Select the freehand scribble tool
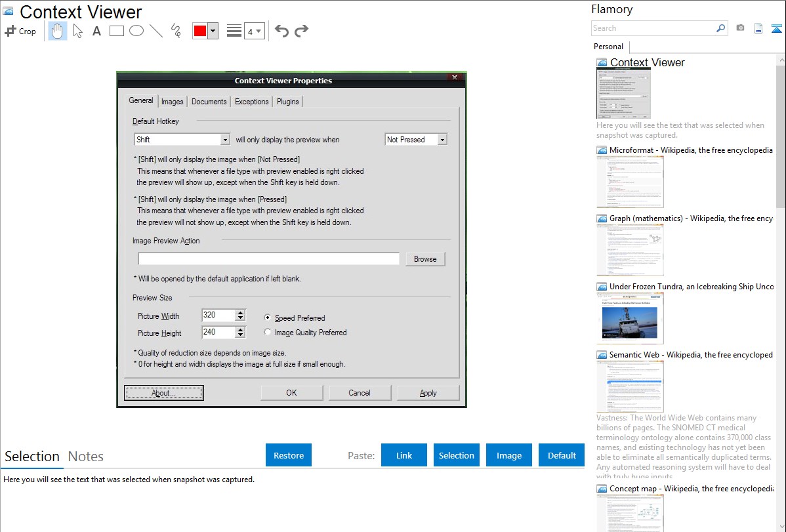Image resolution: width=786 pixels, height=532 pixels. (176, 31)
